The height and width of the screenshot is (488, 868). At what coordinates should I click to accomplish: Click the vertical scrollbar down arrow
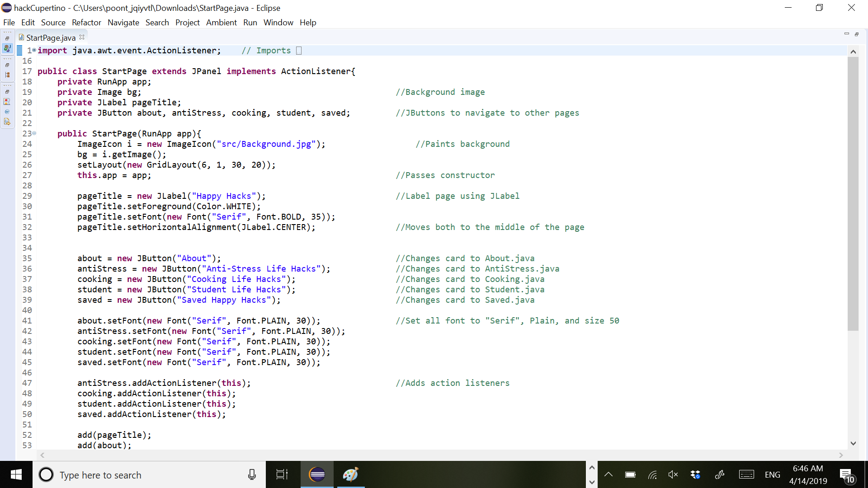(x=853, y=444)
